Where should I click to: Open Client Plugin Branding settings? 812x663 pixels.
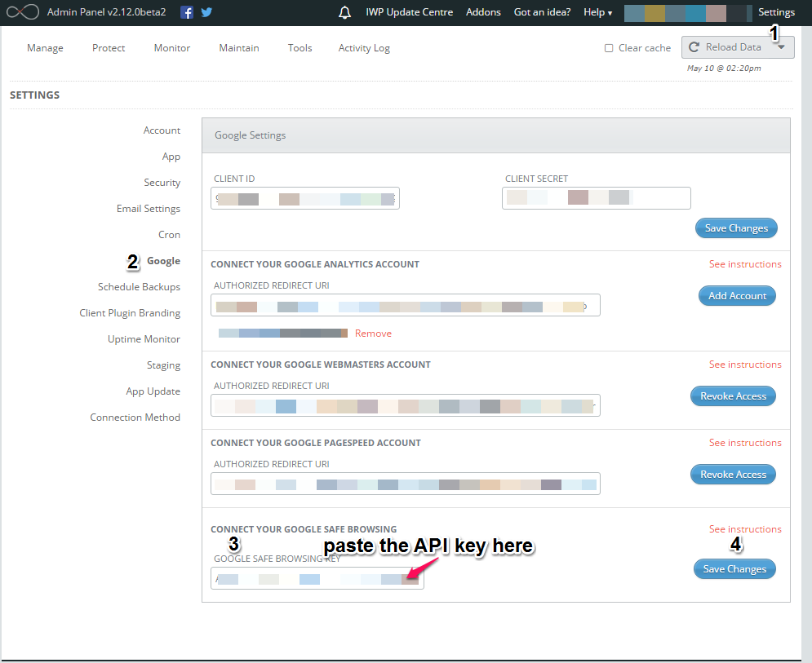(x=130, y=313)
